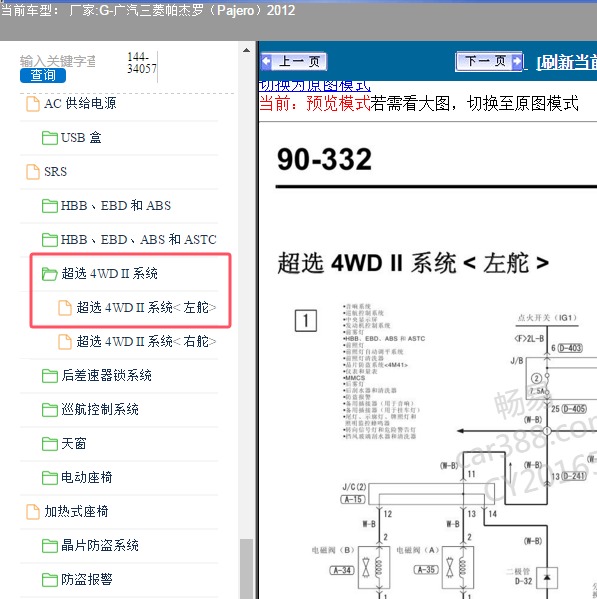
Task: Click file icon beside 加热式座椅
Action: click(x=33, y=512)
